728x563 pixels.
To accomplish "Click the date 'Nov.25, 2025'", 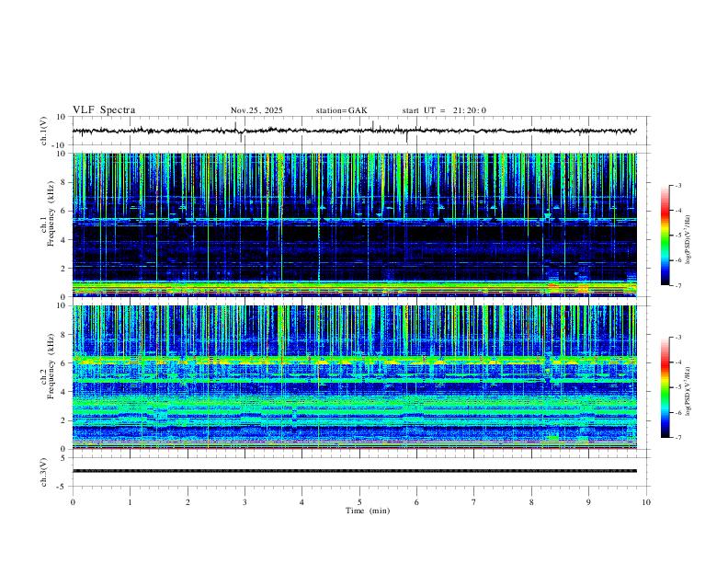I will 256,110.
